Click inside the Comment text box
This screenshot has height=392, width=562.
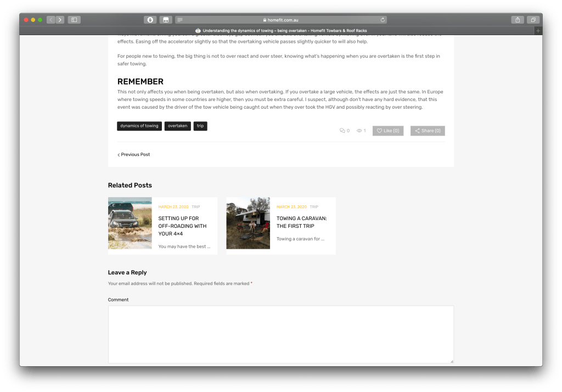[x=280, y=334]
